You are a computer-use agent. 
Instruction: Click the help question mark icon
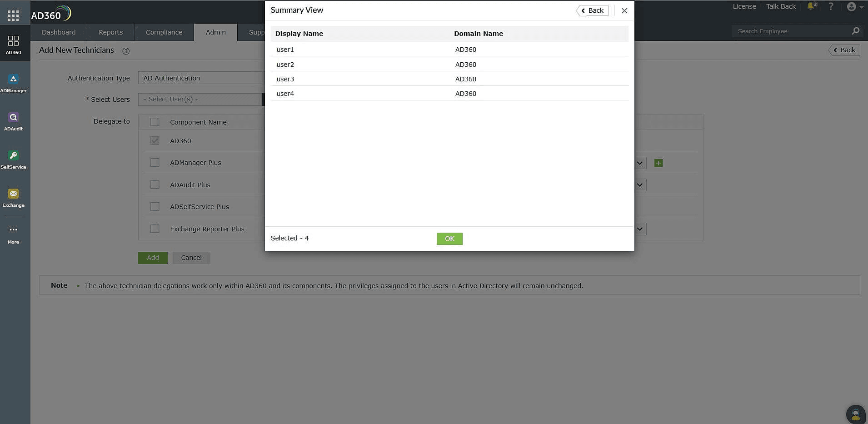pyautogui.click(x=831, y=6)
